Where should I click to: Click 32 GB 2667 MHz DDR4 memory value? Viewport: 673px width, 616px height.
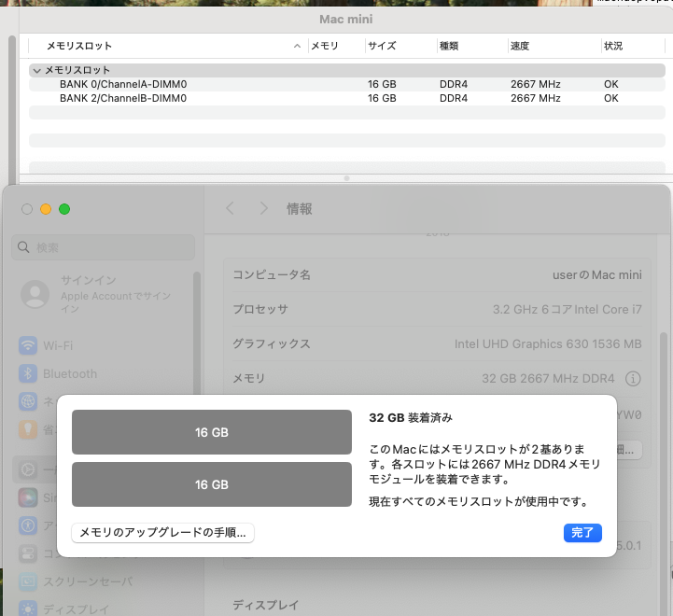tap(548, 378)
